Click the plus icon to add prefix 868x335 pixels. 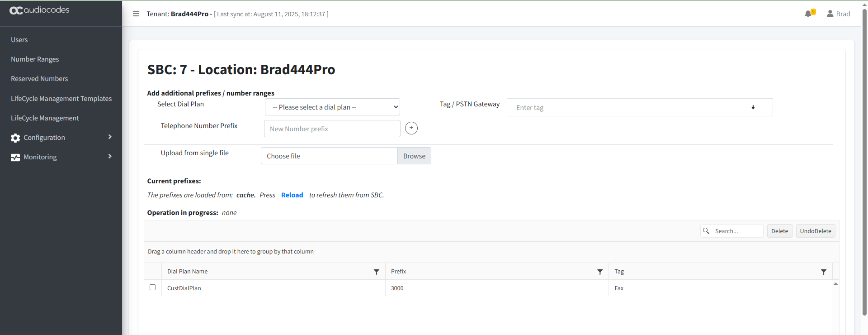pyautogui.click(x=411, y=128)
